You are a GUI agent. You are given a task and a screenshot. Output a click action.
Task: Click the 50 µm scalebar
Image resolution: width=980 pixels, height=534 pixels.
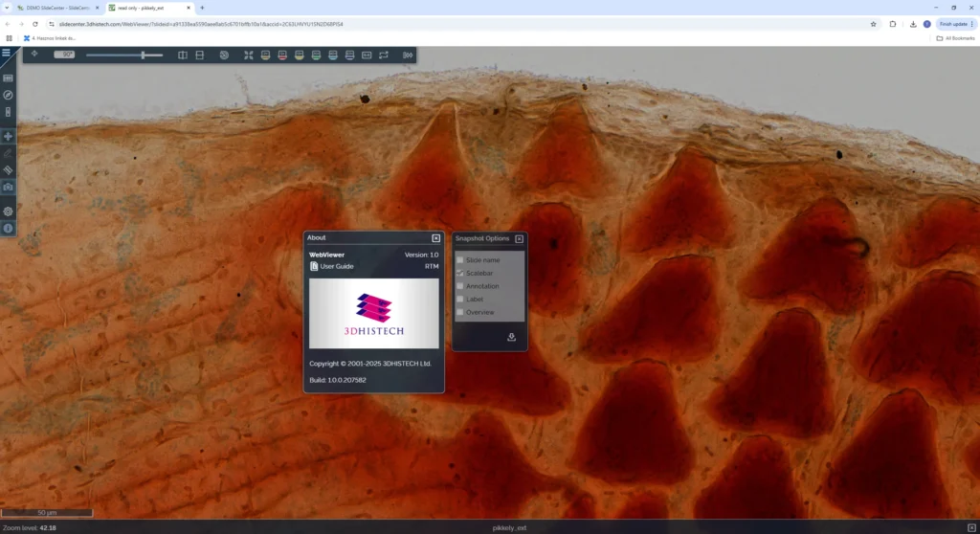pyautogui.click(x=47, y=513)
